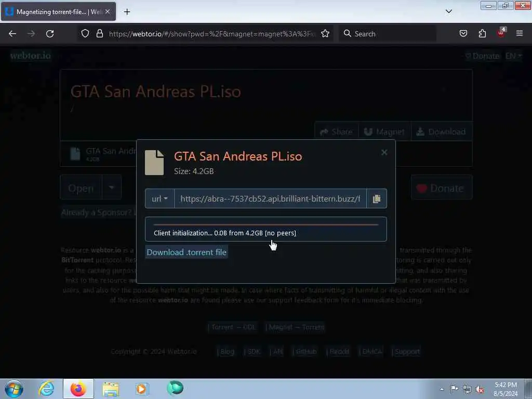Open the Blog footer link
The image size is (532, 399).
[x=226, y=352]
